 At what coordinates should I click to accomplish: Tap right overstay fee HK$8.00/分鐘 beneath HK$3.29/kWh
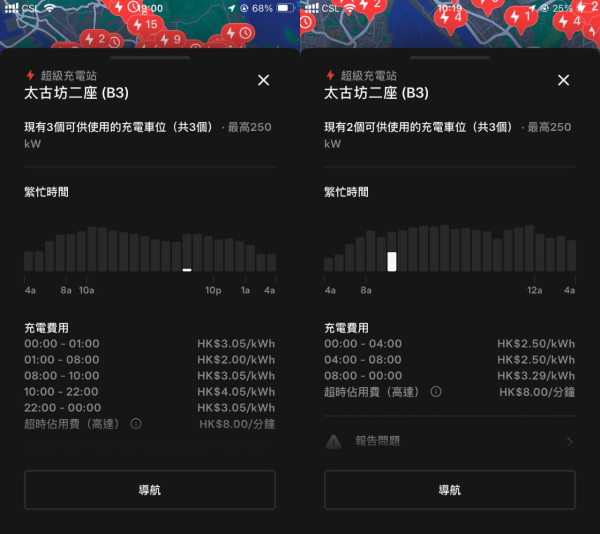click(x=537, y=392)
